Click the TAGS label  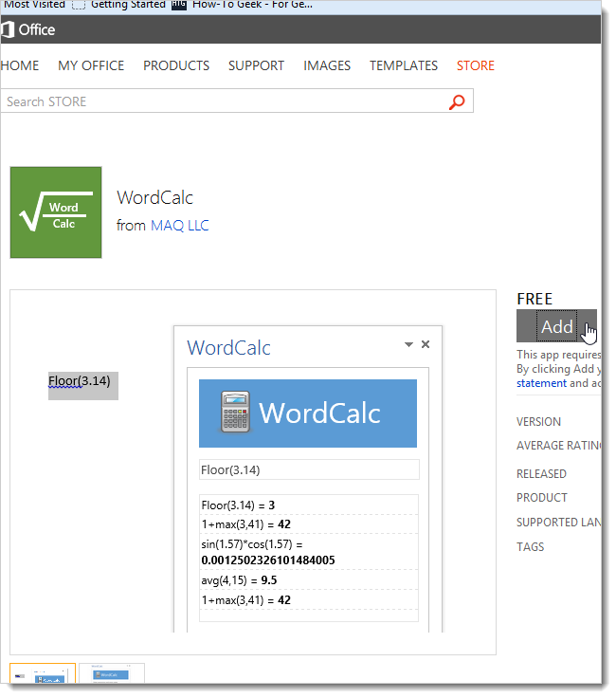click(x=530, y=546)
